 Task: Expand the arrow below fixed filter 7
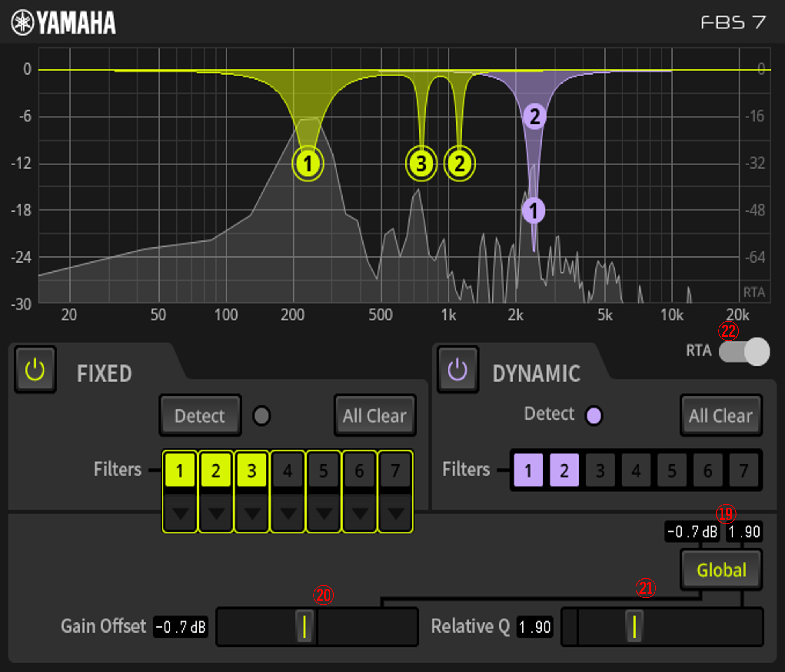(x=395, y=514)
